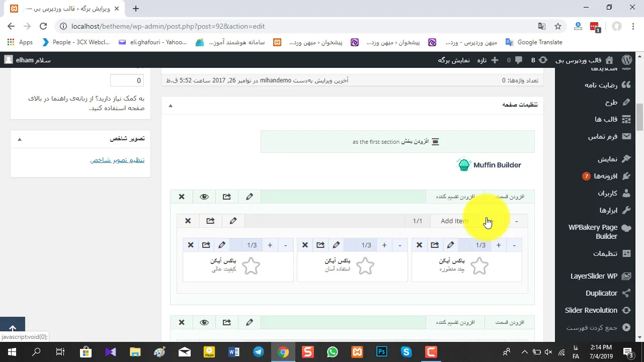This screenshot has height=362, width=644.
Task: Toggle visibility of the first section
Action: click(204, 197)
